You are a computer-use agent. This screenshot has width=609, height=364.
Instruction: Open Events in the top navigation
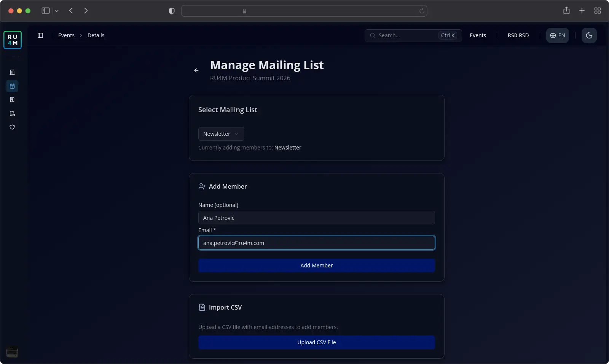[x=478, y=35]
